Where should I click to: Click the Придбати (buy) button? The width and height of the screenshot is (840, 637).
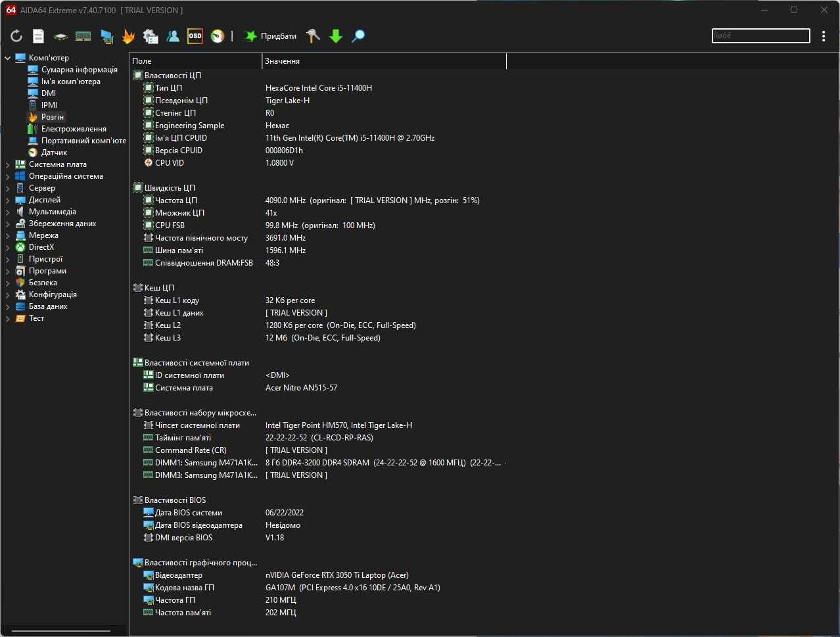pyautogui.click(x=271, y=36)
